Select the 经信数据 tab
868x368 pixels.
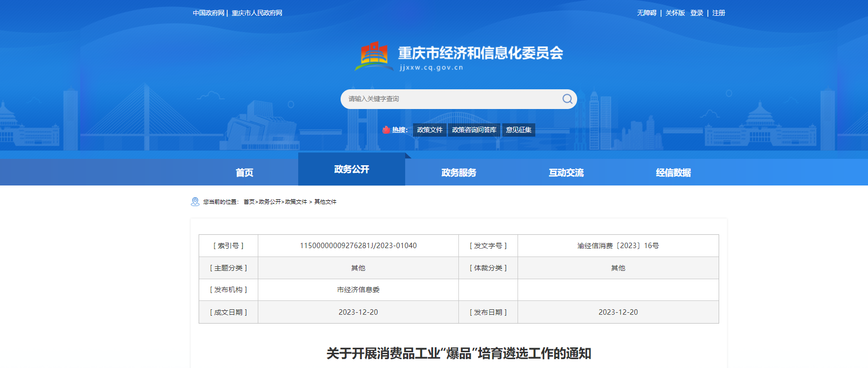[x=673, y=173]
